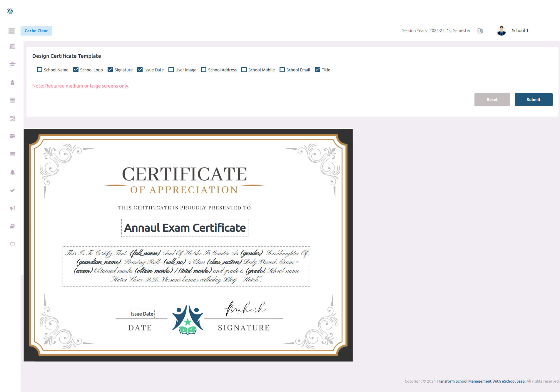560x392 pixels.
Task: Click the Cache Clear button
Action: click(x=36, y=31)
